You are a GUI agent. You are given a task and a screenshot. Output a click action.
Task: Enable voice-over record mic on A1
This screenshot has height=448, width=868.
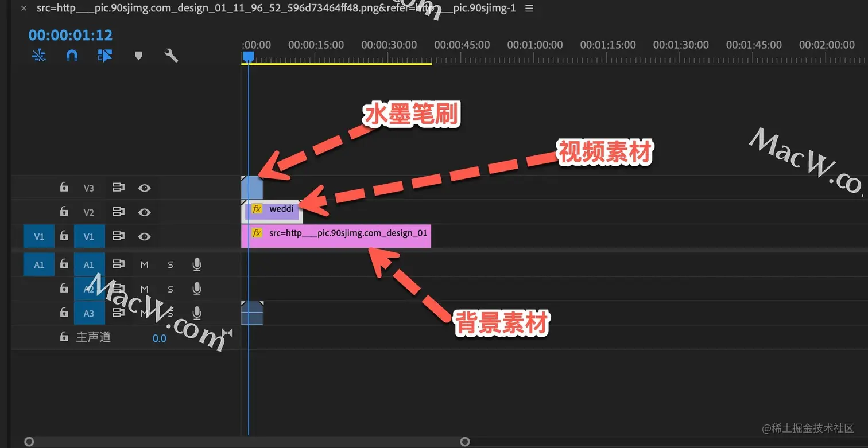pyautogui.click(x=197, y=264)
